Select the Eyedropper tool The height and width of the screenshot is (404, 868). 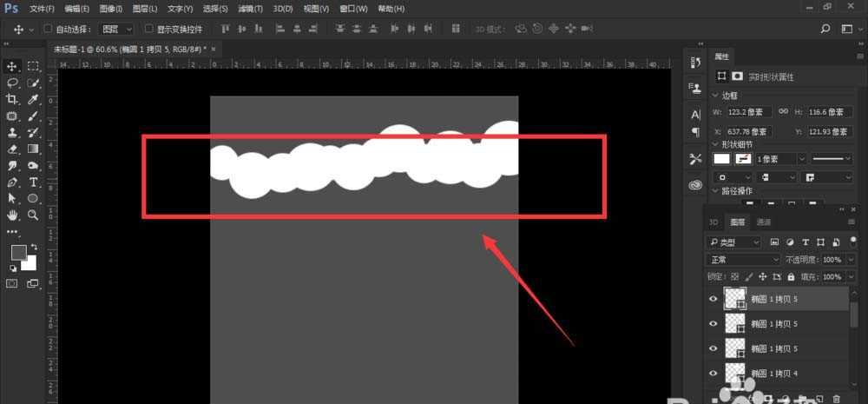click(x=33, y=100)
